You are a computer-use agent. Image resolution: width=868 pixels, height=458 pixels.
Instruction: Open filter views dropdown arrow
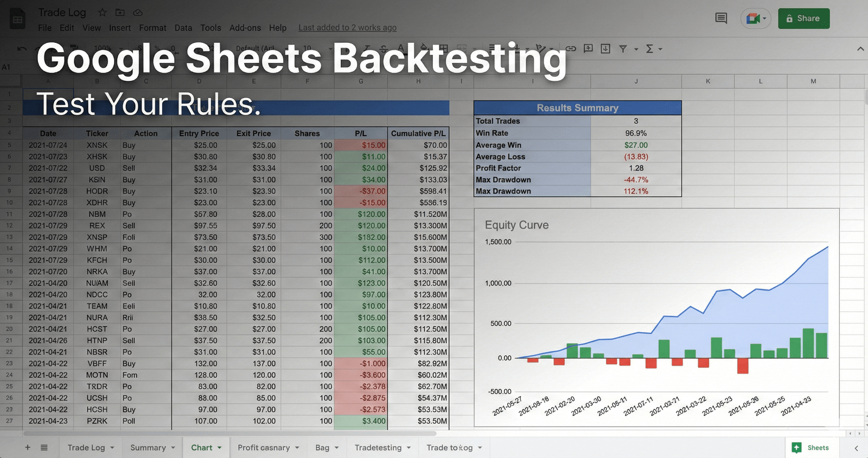(636, 49)
